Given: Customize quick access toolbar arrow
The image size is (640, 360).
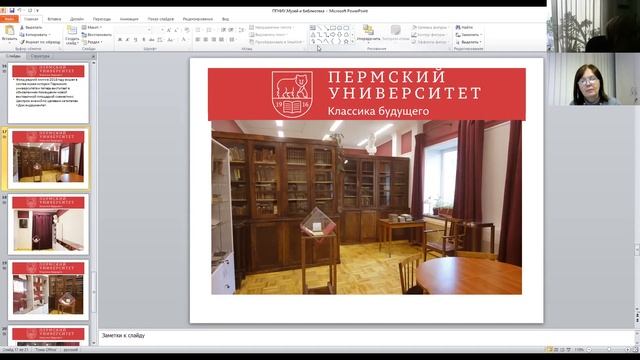Looking at the screenshot, I should click(x=38, y=11).
